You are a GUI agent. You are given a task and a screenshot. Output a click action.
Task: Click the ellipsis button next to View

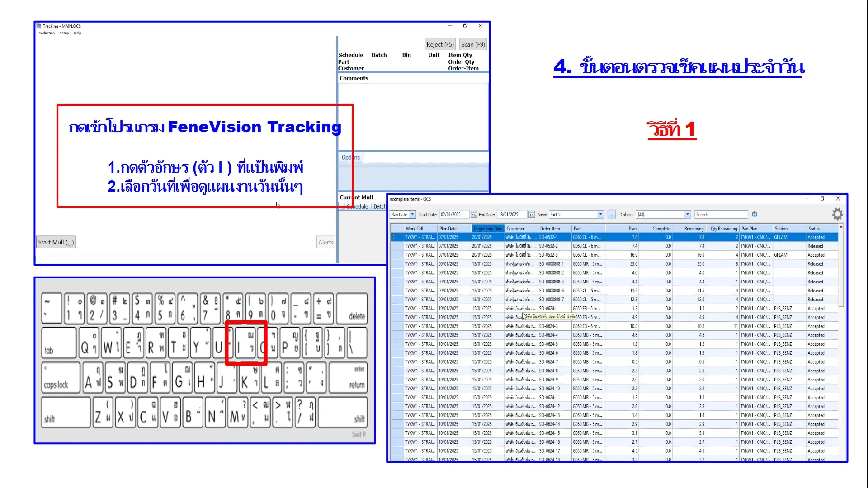[611, 215]
